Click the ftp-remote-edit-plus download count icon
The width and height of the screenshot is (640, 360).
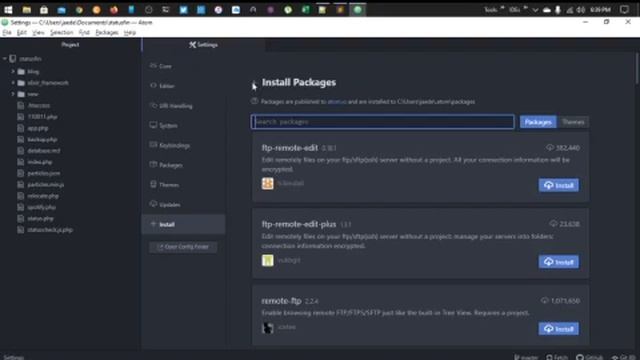pyautogui.click(x=553, y=224)
